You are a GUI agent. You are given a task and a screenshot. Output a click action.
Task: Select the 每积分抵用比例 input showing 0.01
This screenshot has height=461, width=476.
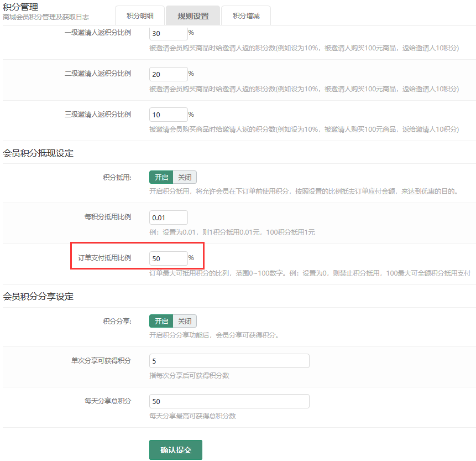point(168,217)
